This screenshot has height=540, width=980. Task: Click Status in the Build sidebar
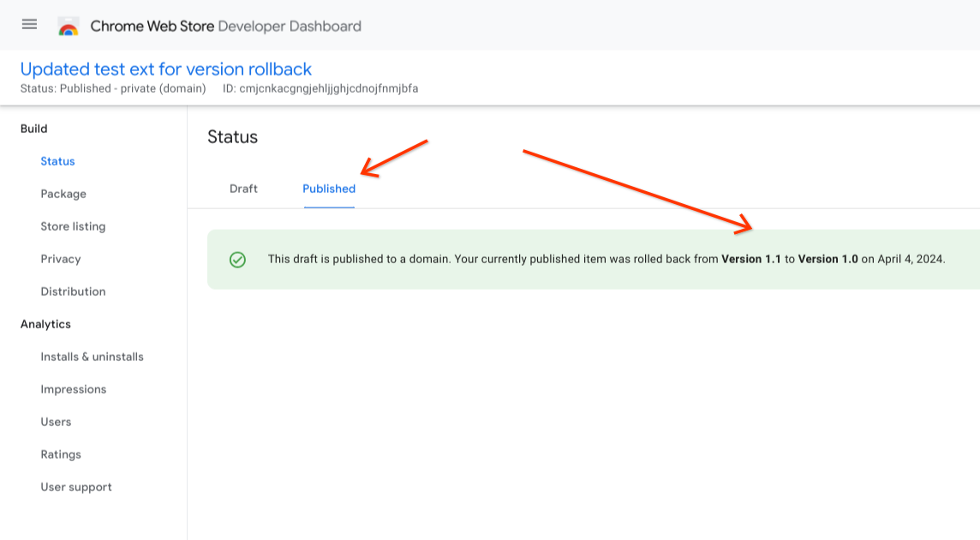(57, 161)
